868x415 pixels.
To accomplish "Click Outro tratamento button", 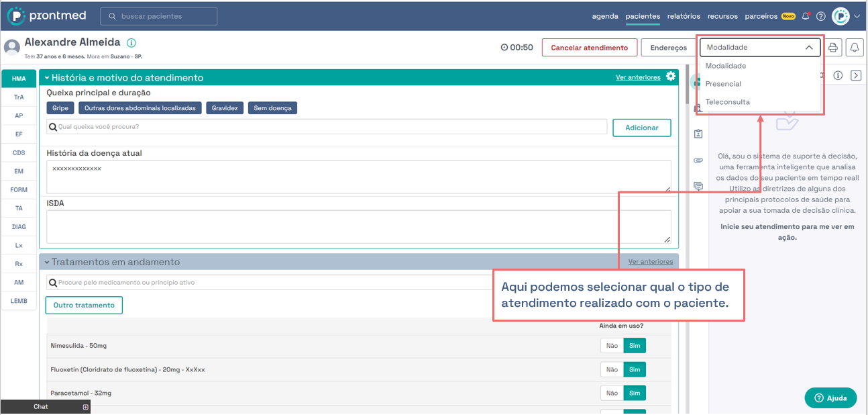I will (84, 305).
